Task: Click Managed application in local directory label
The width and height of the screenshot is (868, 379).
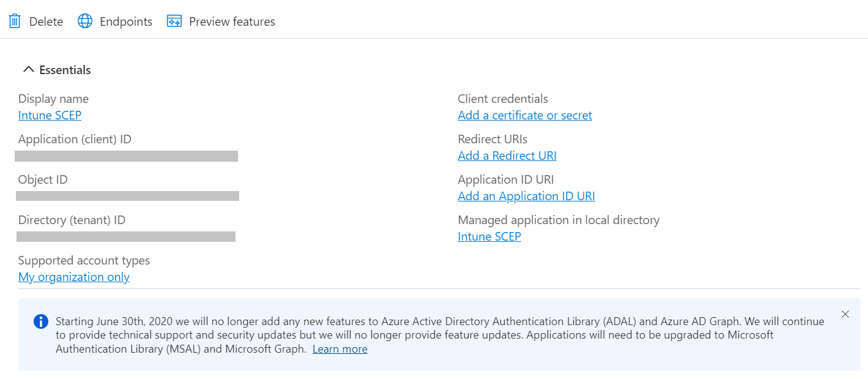Action: [x=558, y=220]
